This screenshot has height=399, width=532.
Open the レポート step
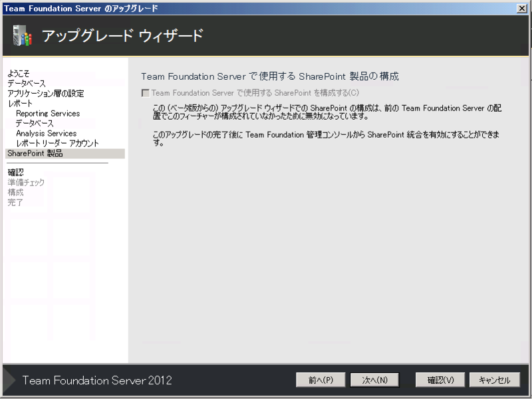point(20,104)
